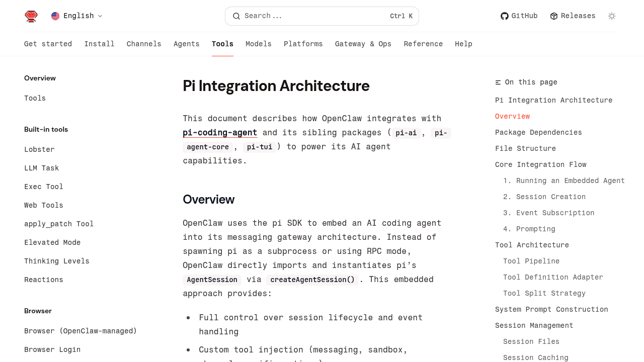The height and width of the screenshot is (362, 644).
Task: Open the Gateway & Ops tab
Action: (363, 44)
